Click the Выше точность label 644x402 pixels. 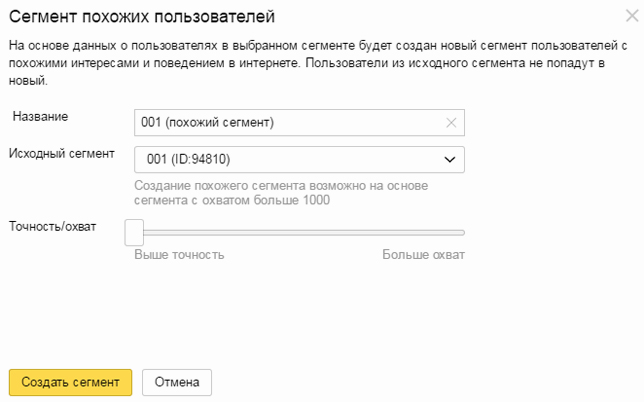click(x=179, y=255)
